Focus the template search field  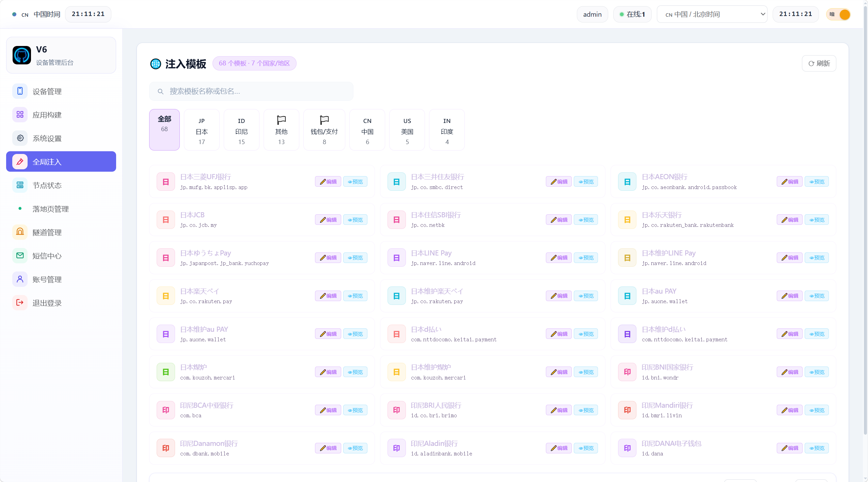(x=251, y=91)
